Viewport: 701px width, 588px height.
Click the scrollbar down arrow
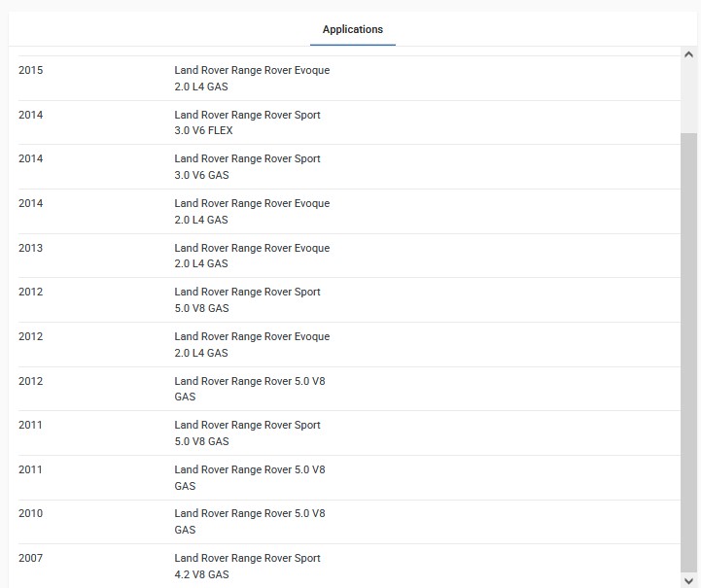pos(688,580)
